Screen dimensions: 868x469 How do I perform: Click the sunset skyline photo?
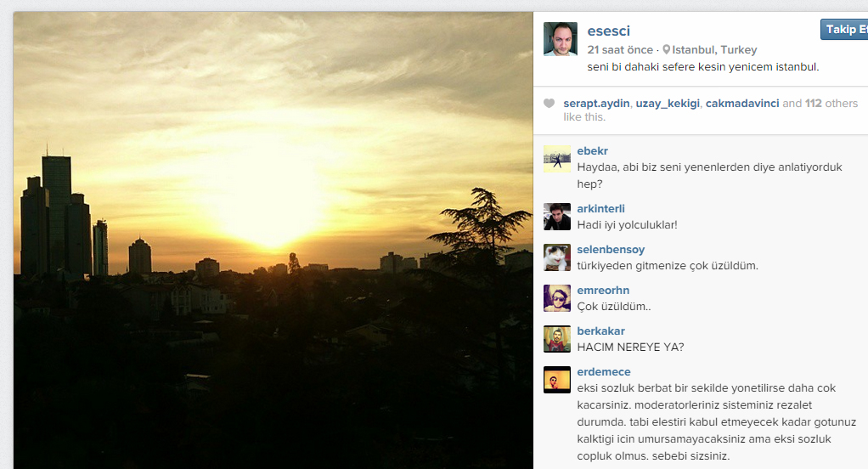coord(273,240)
